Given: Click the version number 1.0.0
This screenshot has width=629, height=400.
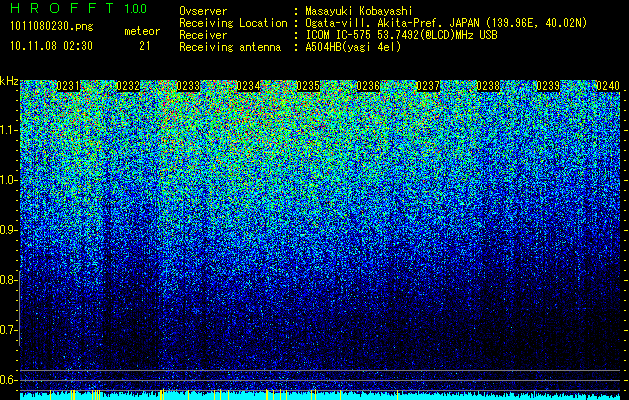Looking at the screenshot, I should point(136,9).
